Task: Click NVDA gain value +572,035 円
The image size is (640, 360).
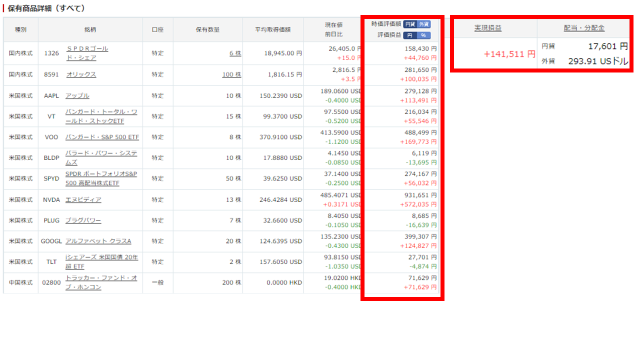Action: click(418, 204)
